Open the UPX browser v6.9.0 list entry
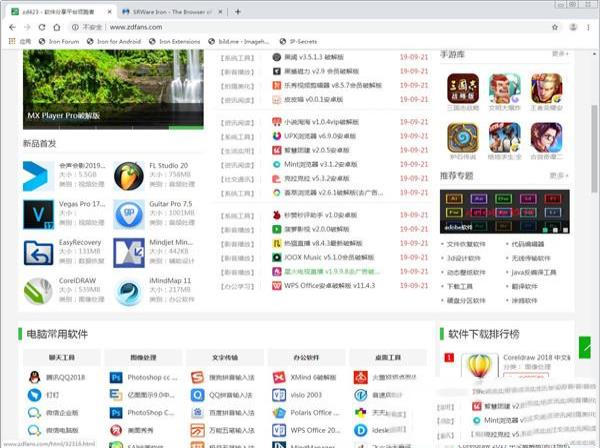600x448 pixels. point(320,136)
